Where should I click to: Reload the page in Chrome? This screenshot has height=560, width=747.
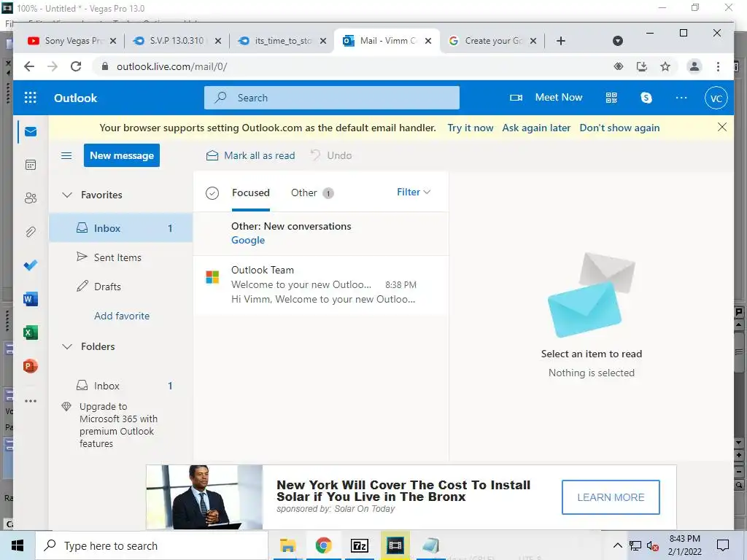pos(76,66)
